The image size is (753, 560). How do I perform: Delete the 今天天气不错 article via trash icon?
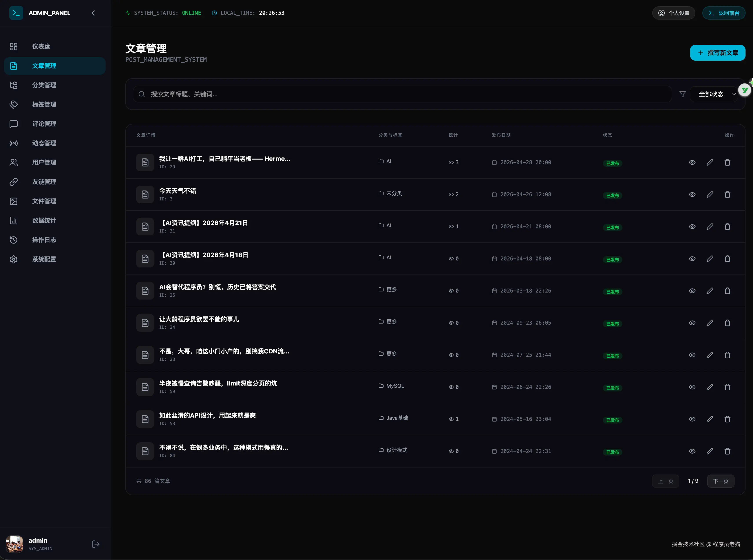[727, 195]
